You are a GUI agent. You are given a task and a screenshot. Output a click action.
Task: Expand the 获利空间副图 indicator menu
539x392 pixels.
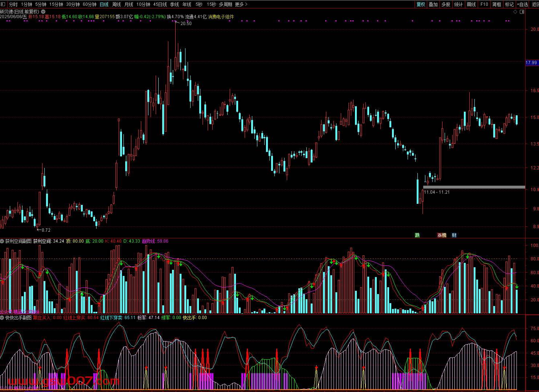[x=2, y=241]
